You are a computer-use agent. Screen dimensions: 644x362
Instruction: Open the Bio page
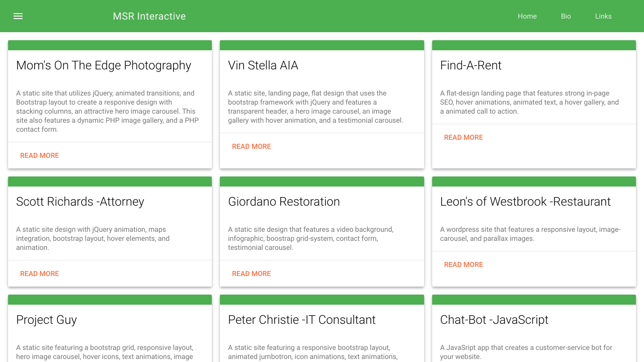point(566,16)
